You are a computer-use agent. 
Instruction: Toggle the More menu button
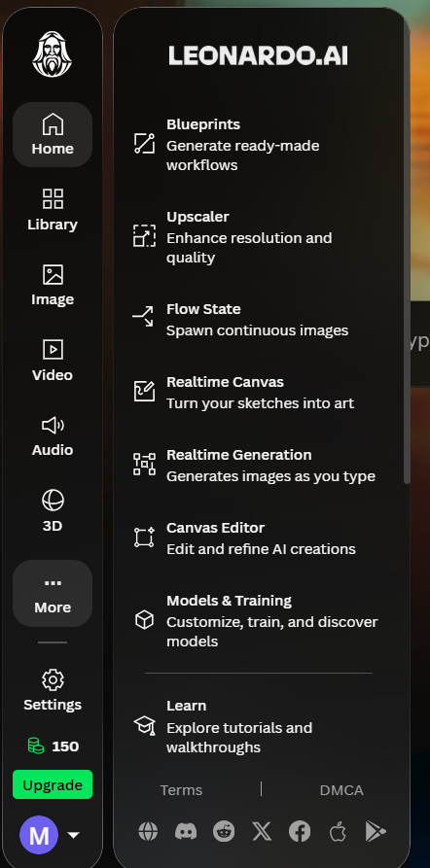53,594
